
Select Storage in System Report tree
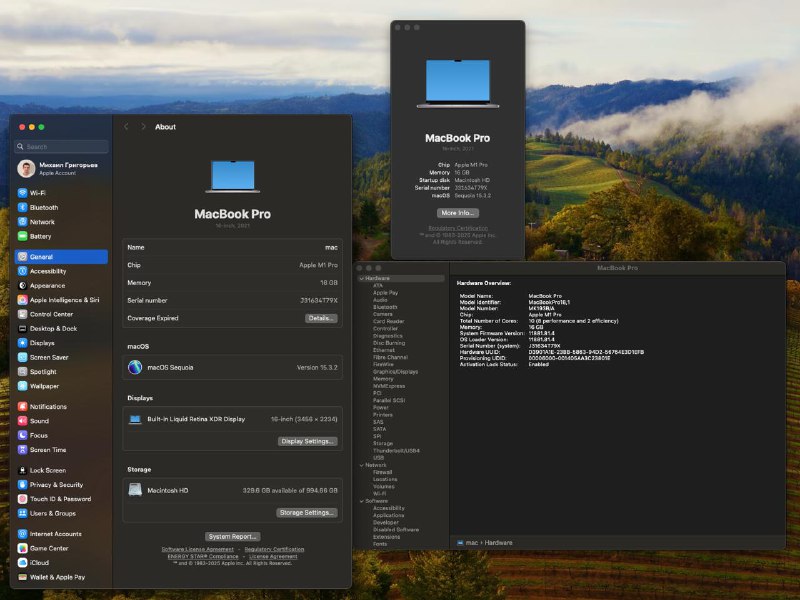pos(382,443)
